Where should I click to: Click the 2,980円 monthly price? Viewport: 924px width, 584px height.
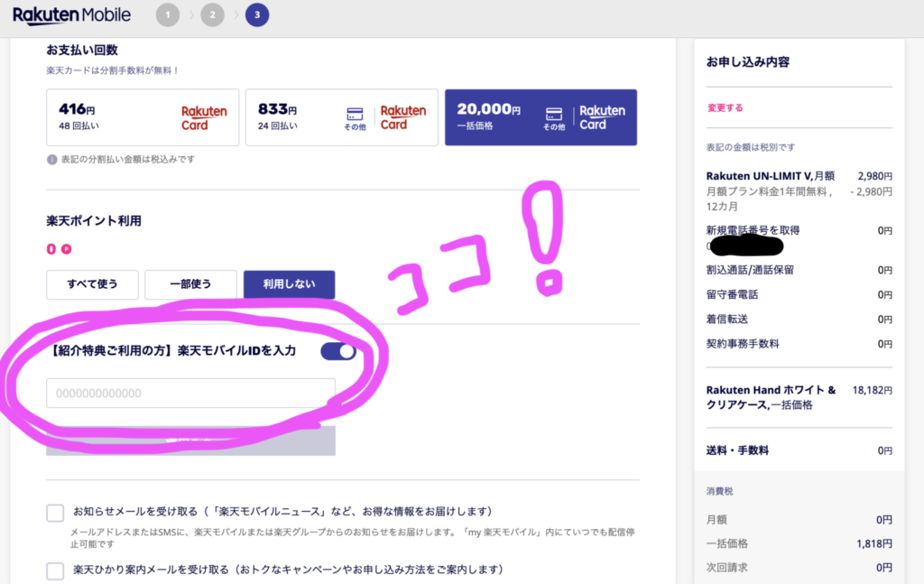click(x=875, y=176)
